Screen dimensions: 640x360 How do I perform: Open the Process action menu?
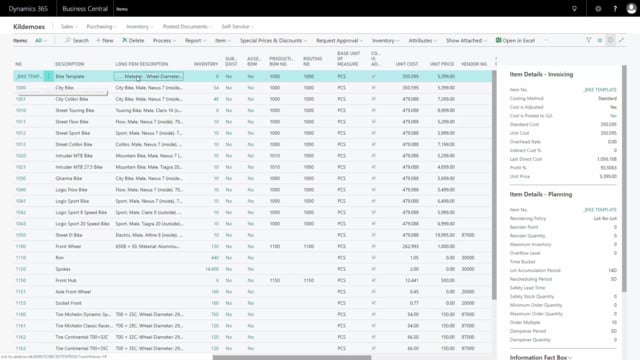tap(164, 40)
